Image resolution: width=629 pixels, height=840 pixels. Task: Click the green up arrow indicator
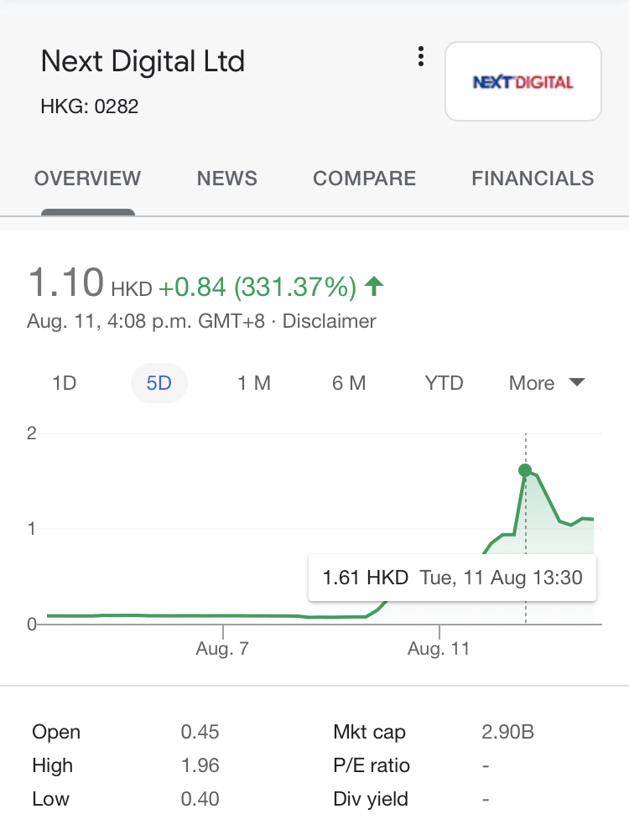tap(374, 286)
